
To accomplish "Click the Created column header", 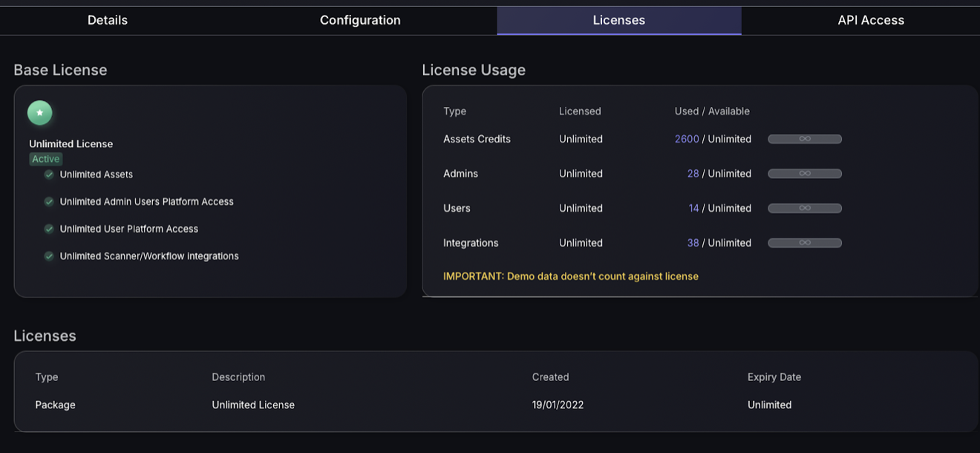I will (x=551, y=377).
